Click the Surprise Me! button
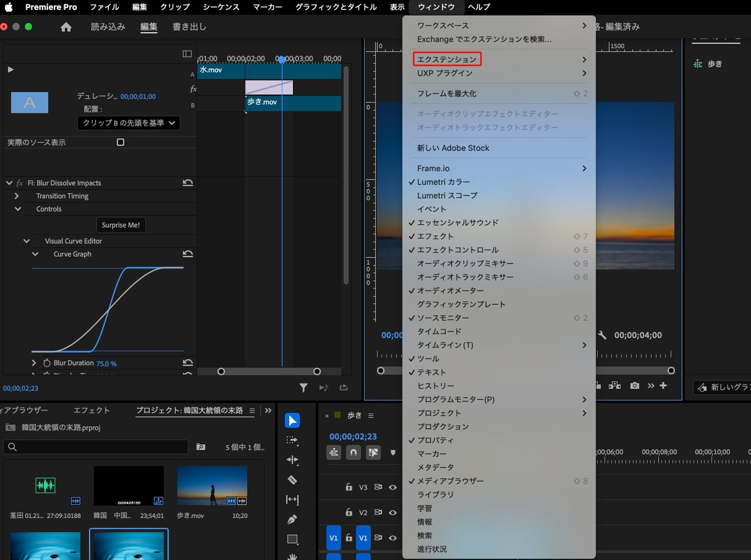This screenshot has width=751, height=560. coord(121,225)
